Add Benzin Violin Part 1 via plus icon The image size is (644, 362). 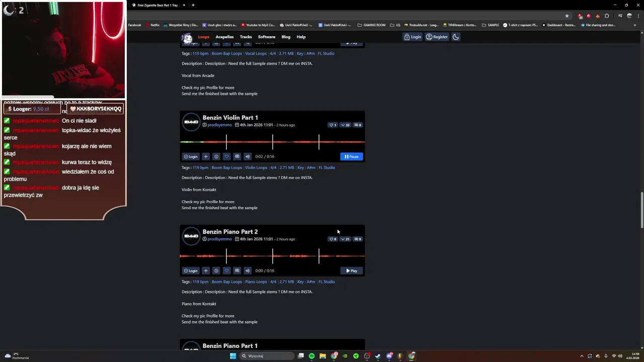206,156
